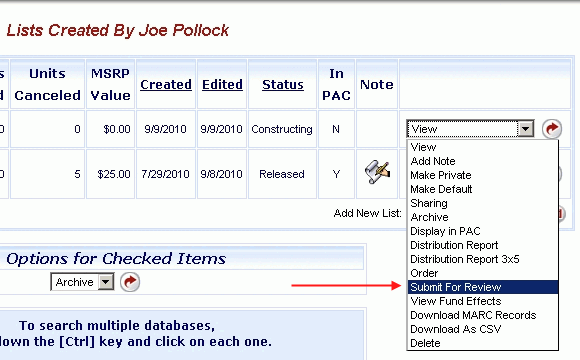Viewport: 580px width, 360px height.
Task: Sort lists by Edited column link
Action: pyautogui.click(x=222, y=85)
